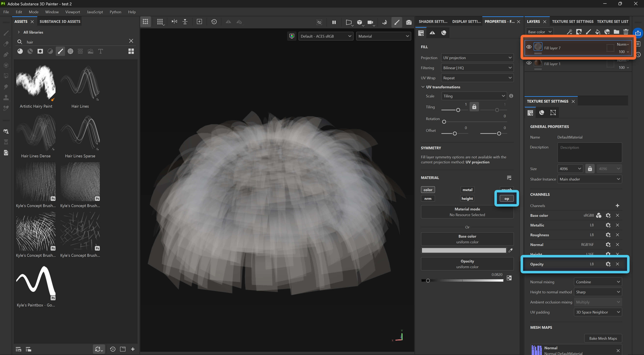Open the UV Wrap Repeat dropdown
The image size is (644, 355).
[477, 78]
